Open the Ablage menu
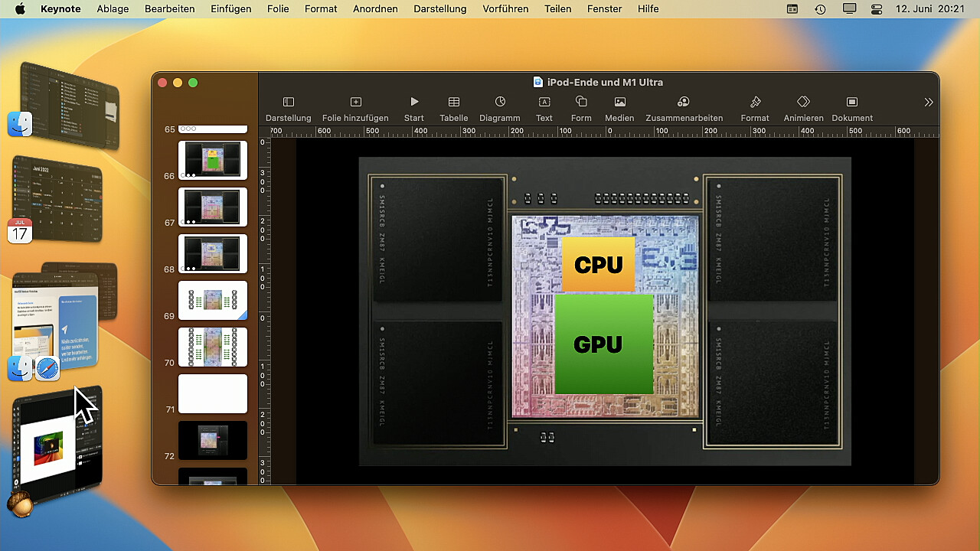 113,9
